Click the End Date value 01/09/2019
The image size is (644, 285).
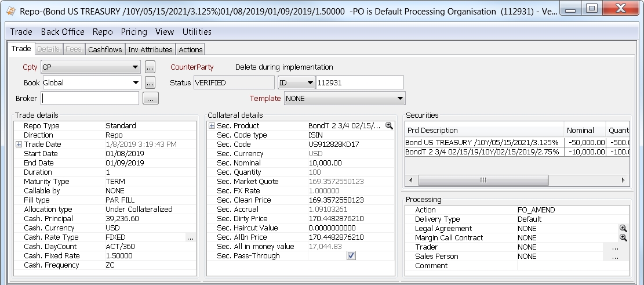(125, 163)
